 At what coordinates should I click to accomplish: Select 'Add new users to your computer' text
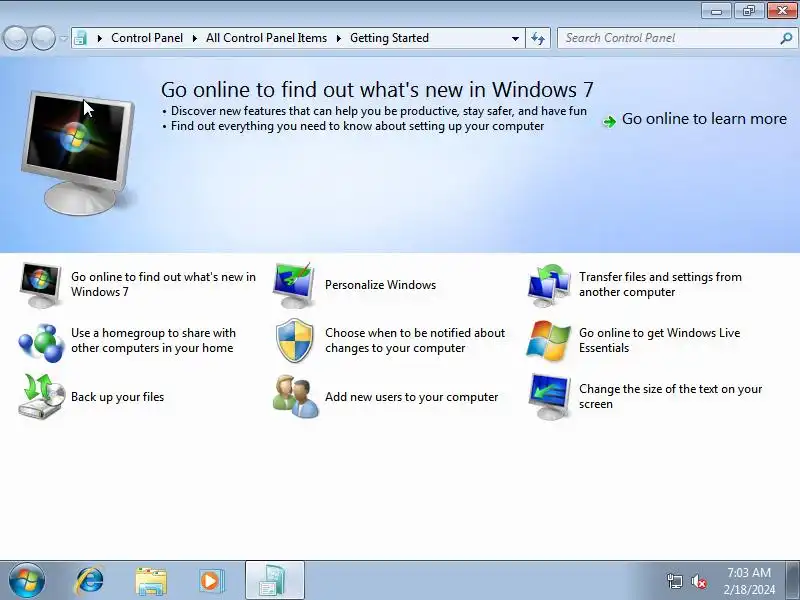411,397
